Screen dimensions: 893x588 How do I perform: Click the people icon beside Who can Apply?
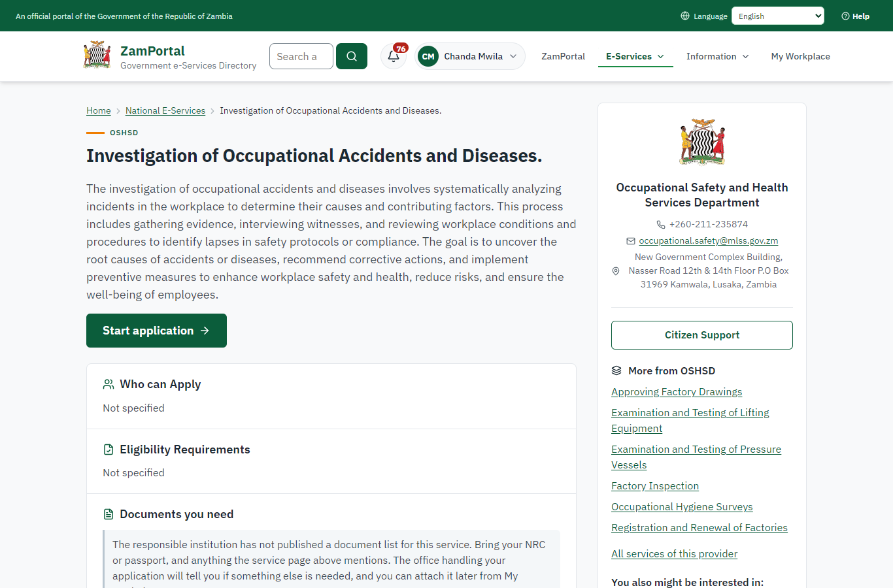pyautogui.click(x=109, y=384)
